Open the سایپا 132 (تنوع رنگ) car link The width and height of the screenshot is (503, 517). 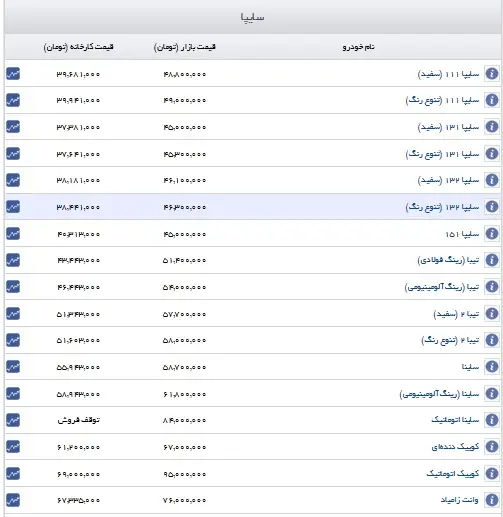click(442, 207)
